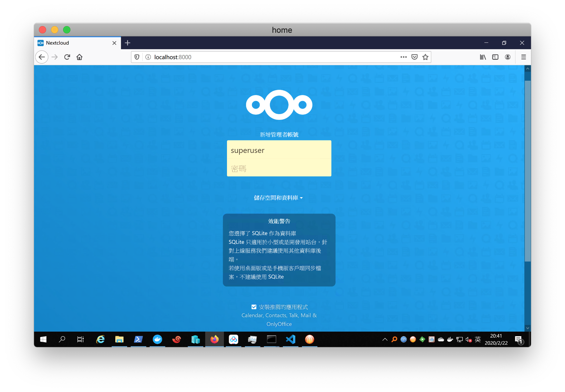The image size is (565, 392).
Task: Save page to Pocket
Action: click(414, 57)
